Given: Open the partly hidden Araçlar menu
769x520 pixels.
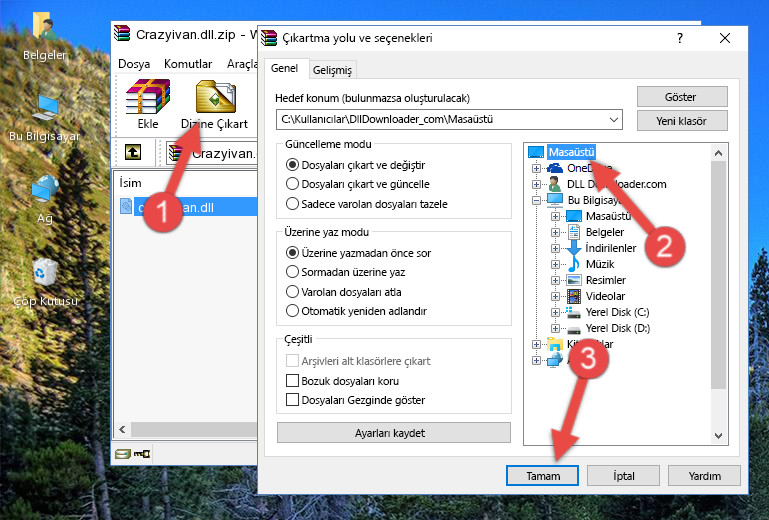Looking at the screenshot, I should click(x=242, y=64).
